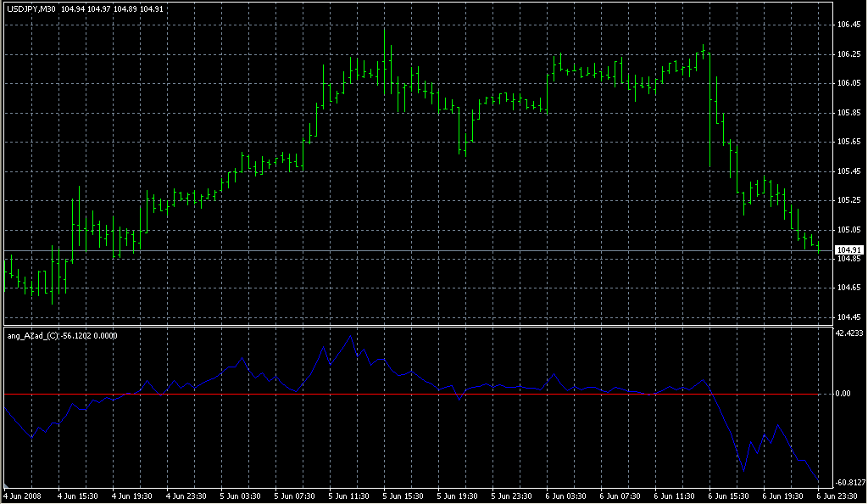The image size is (868, 504).
Task: Click the 106.05 price scale label
Action: pyautogui.click(x=849, y=83)
